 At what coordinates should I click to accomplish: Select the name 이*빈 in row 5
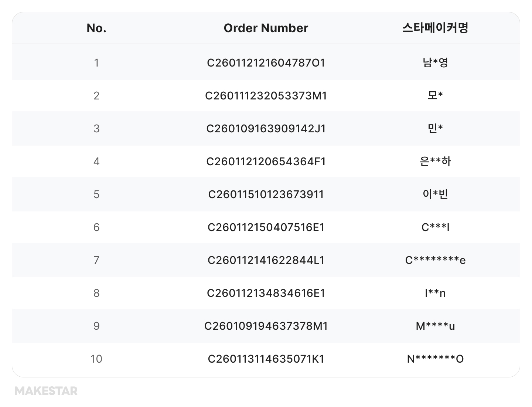pos(435,194)
